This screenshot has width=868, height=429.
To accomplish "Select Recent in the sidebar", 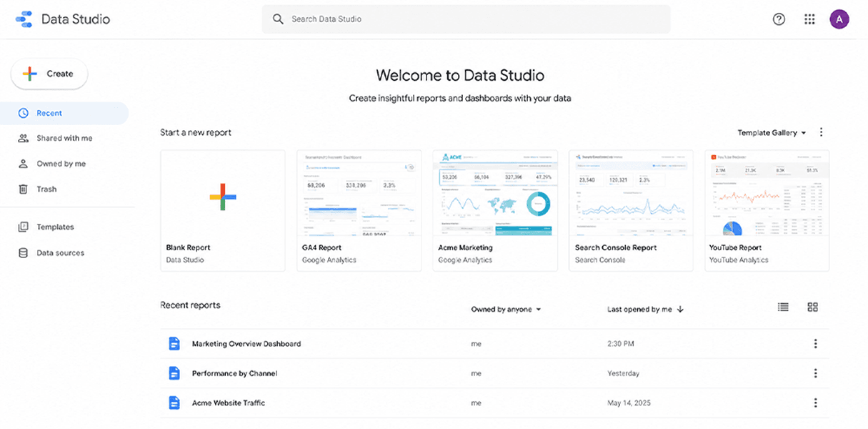I will [64, 113].
